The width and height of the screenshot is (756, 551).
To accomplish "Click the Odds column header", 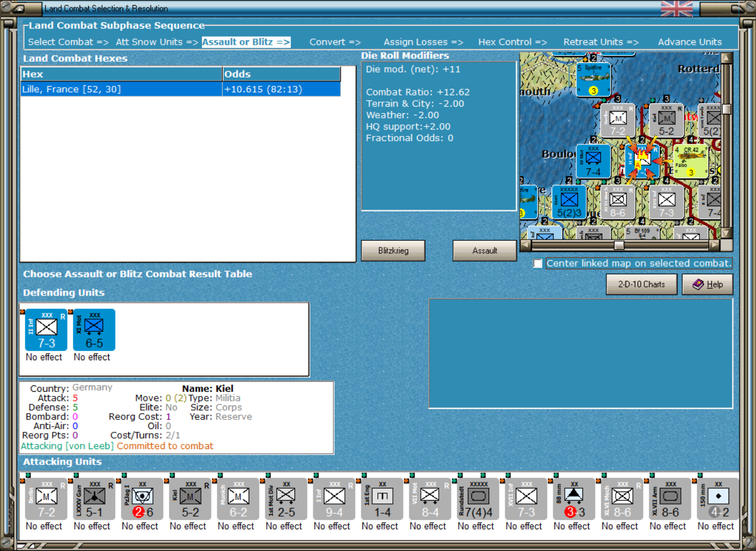I will click(281, 74).
